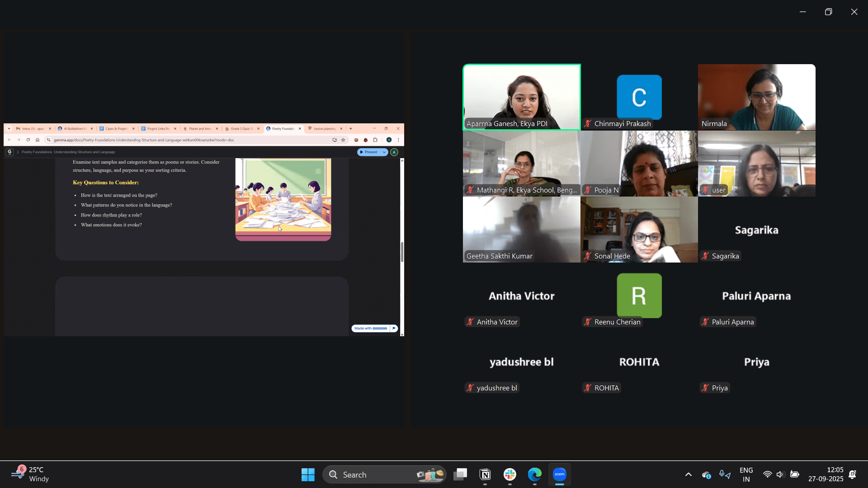
Task: Click the browser reload icon
Action: coord(28,140)
